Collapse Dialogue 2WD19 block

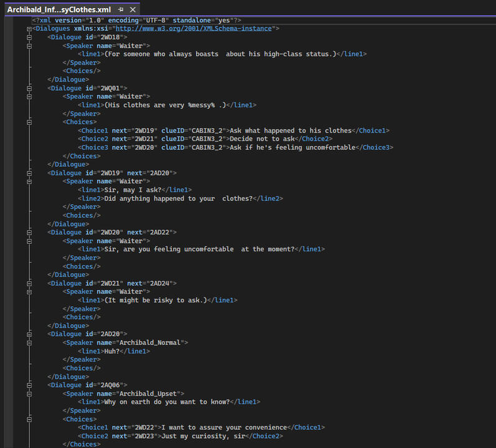click(x=29, y=173)
